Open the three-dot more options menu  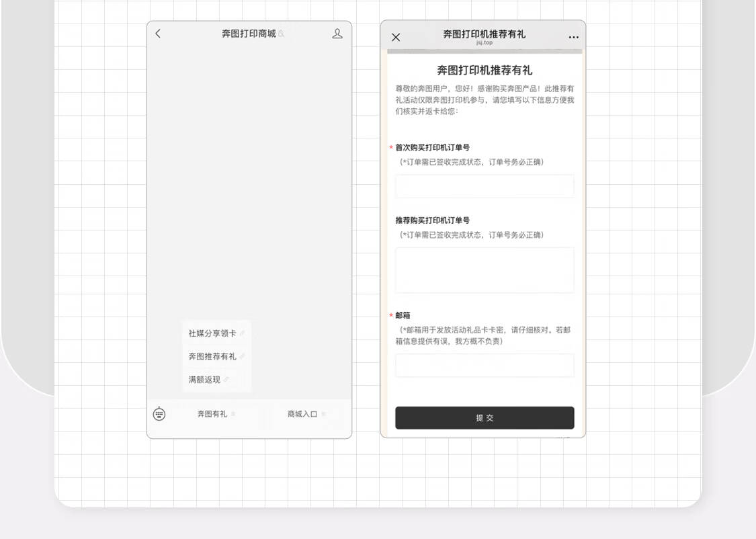pyautogui.click(x=573, y=37)
